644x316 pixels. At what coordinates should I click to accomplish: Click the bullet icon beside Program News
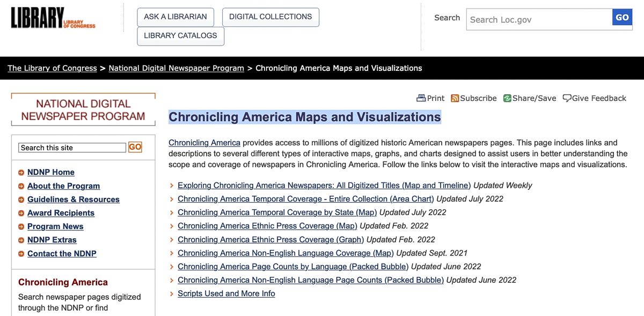pos(21,227)
